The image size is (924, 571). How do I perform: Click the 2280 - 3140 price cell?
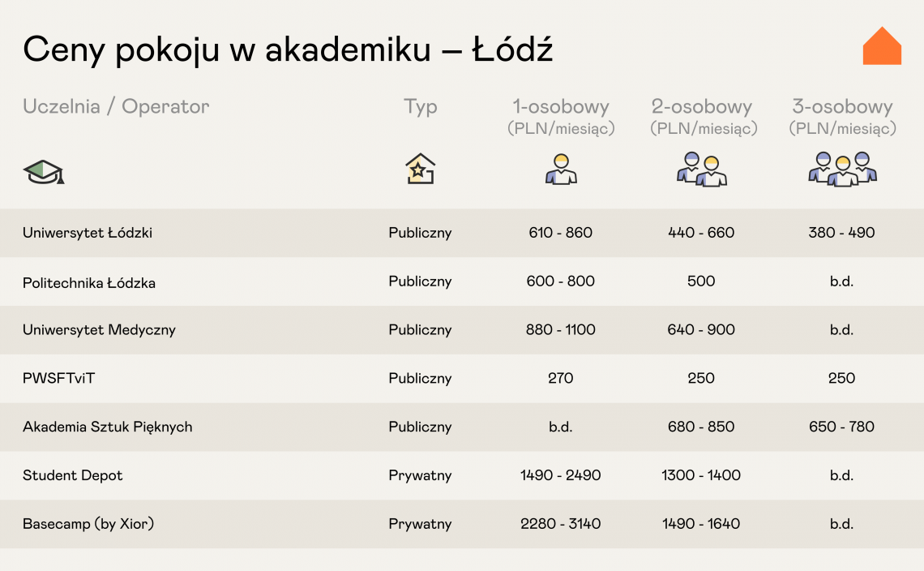[560, 524]
